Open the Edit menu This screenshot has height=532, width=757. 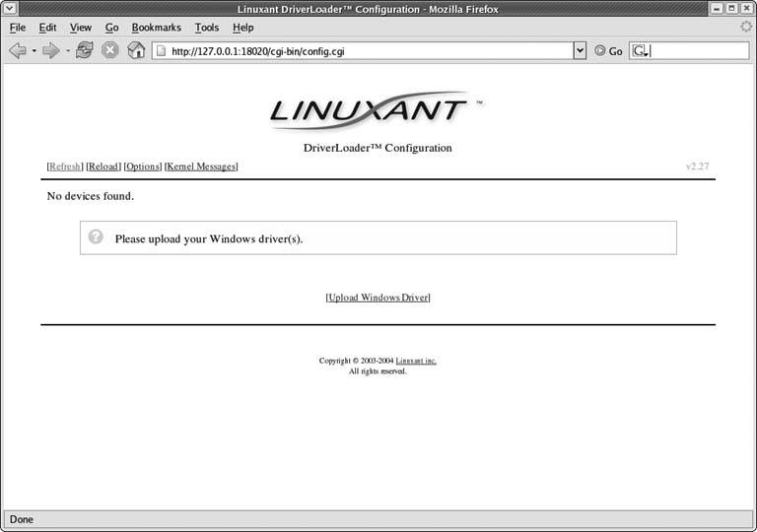(x=47, y=28)
